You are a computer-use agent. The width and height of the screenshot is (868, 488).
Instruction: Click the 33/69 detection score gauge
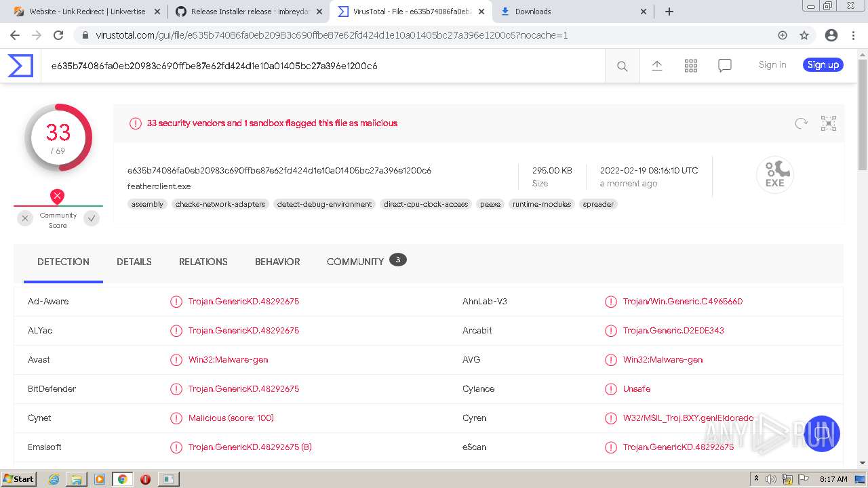coord(58,138)
